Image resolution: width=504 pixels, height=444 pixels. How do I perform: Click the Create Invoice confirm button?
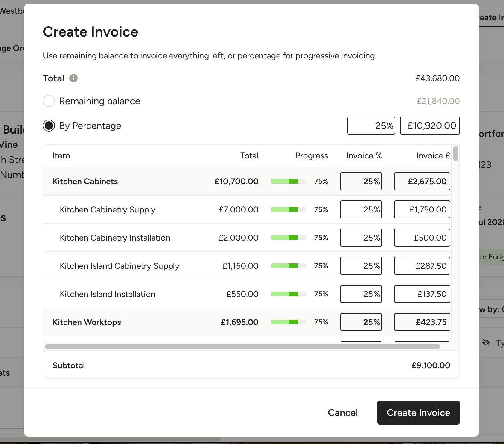pyautogui.click(x=418, y=413)
